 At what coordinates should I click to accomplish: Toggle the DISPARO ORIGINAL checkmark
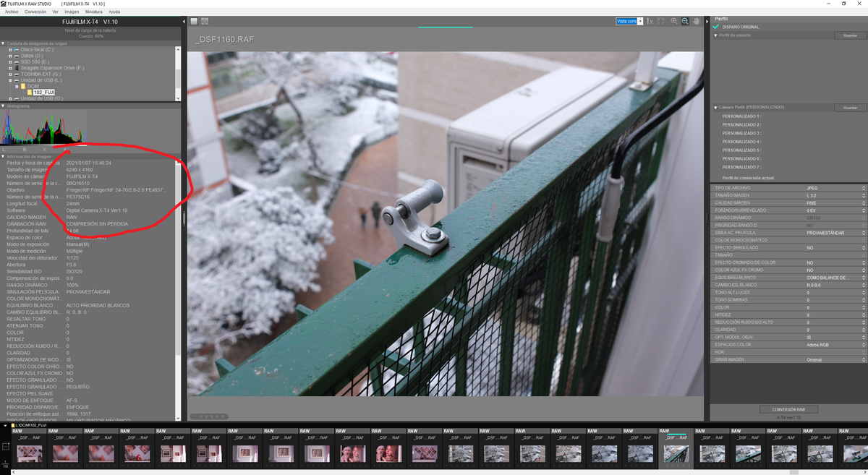click(x=716, y=27)
